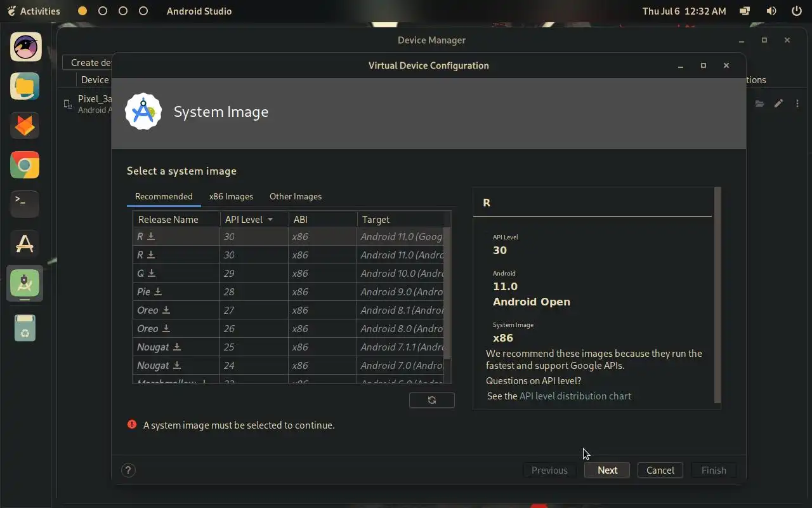
Task: Launch Google Chrome from the dock
Action: tap(25, 165)
